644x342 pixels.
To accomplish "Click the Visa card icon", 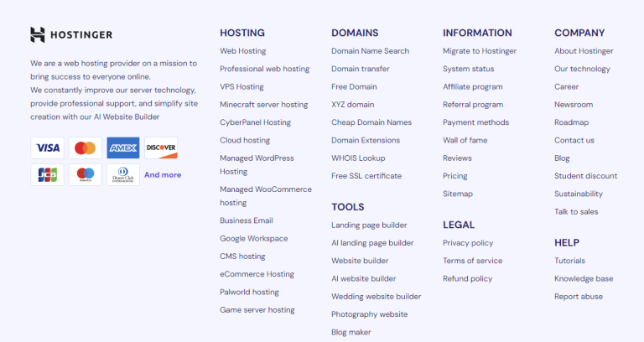I will tap(47, 148).
